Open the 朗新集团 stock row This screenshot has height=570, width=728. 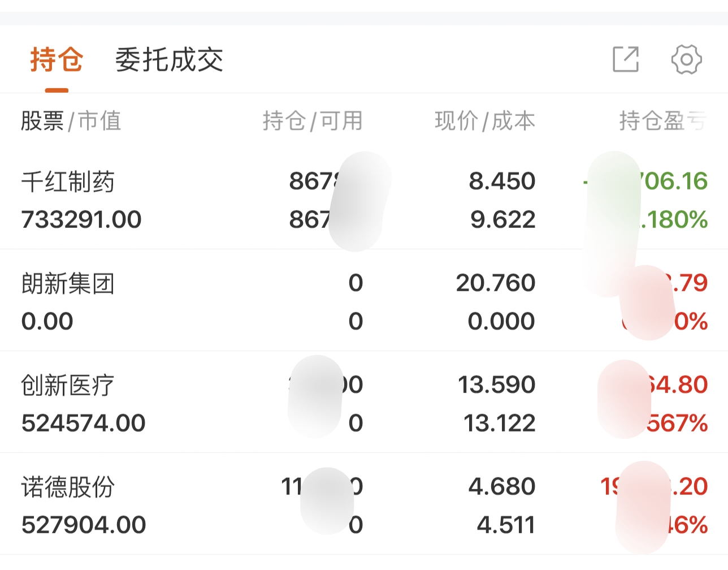(364, 300)
